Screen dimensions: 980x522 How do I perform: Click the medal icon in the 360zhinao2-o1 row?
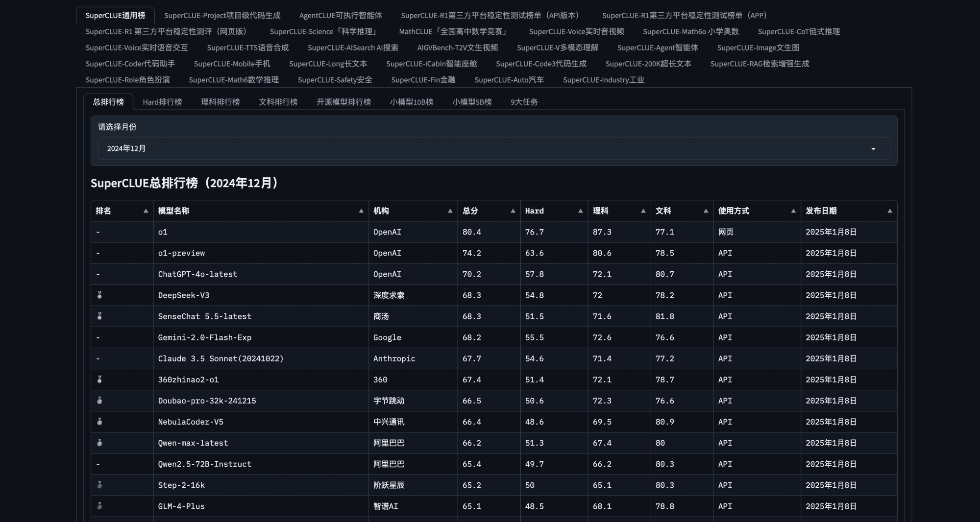tap(99, 379)
